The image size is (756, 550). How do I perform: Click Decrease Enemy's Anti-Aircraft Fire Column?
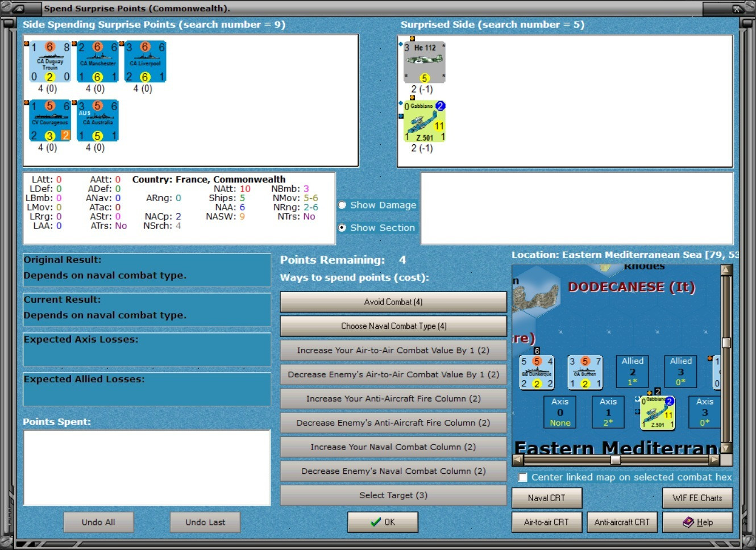[393, 423]
